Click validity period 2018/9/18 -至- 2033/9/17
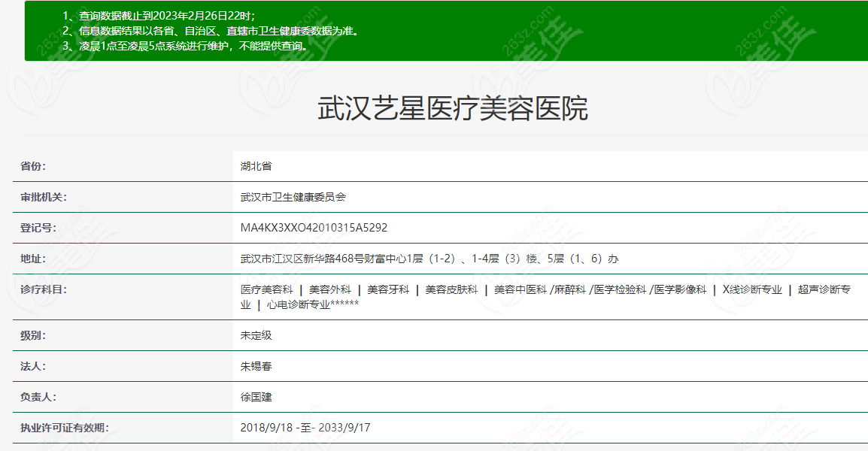The width and height of the screenshot is (868, 451). (x=305, y=428)
